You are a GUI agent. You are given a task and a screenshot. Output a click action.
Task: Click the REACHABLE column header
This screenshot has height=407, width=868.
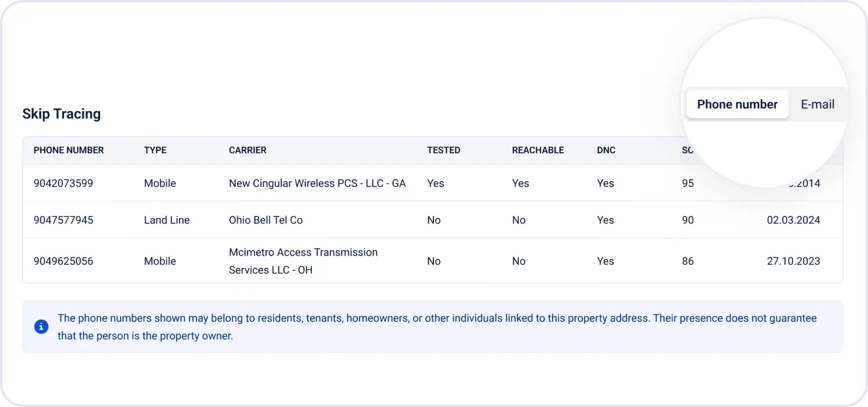(x=538, y=150)
